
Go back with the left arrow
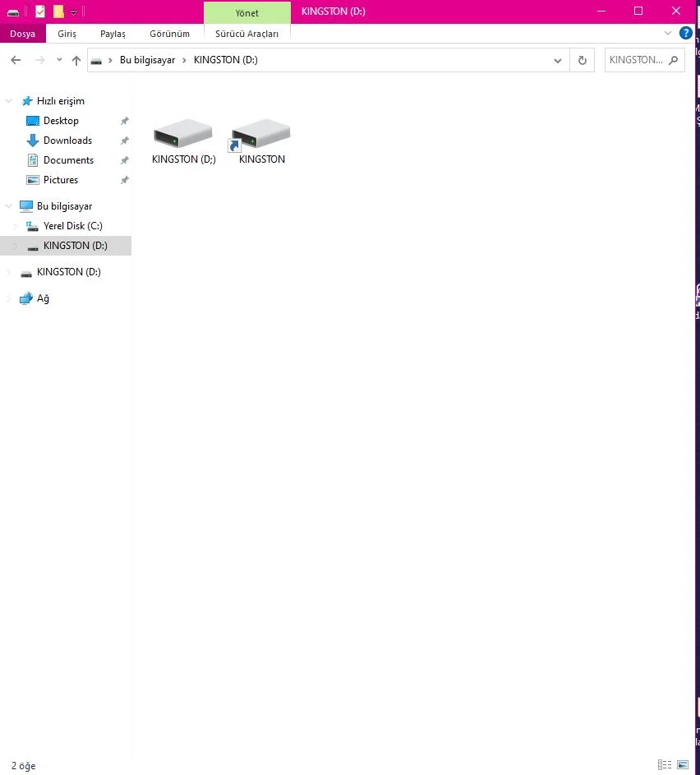16,60
